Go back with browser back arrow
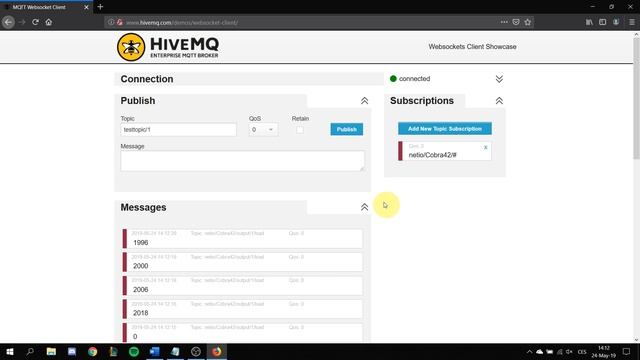 [x=8, y=22]
